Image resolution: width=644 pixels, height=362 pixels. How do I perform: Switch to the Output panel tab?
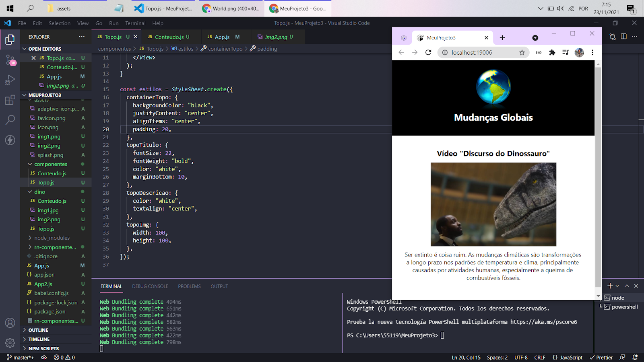219,286
